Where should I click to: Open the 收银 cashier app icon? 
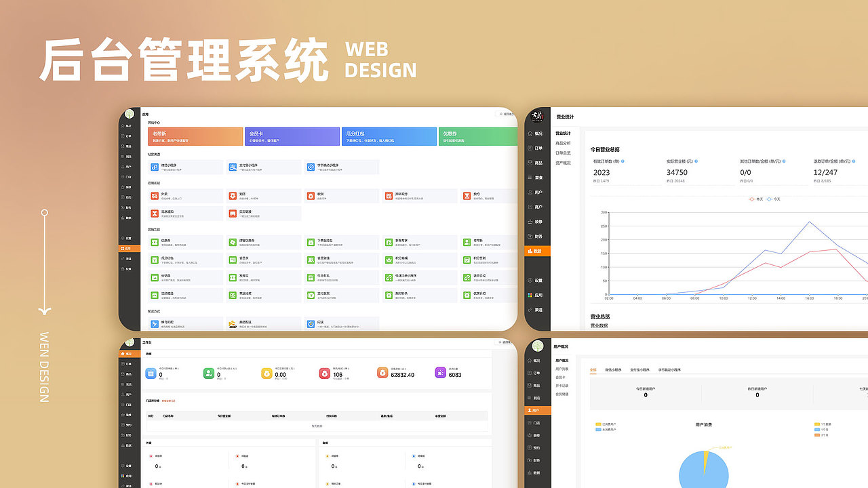(311, 196)
